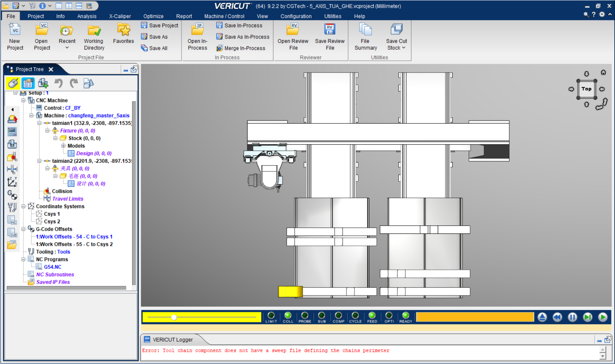The height and width of the screenshot is (364, 615).
Task: Select G54.NC program in the tree
Action: click(52, 267)
